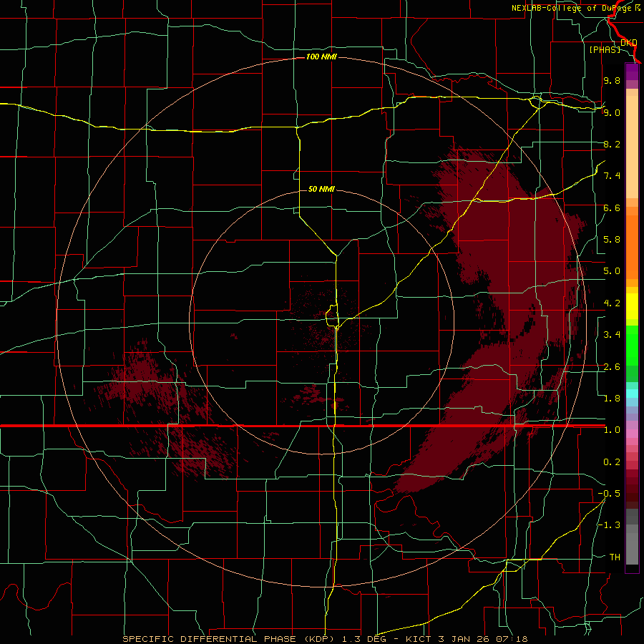Click the 5.0 value on the color scale

612,271
